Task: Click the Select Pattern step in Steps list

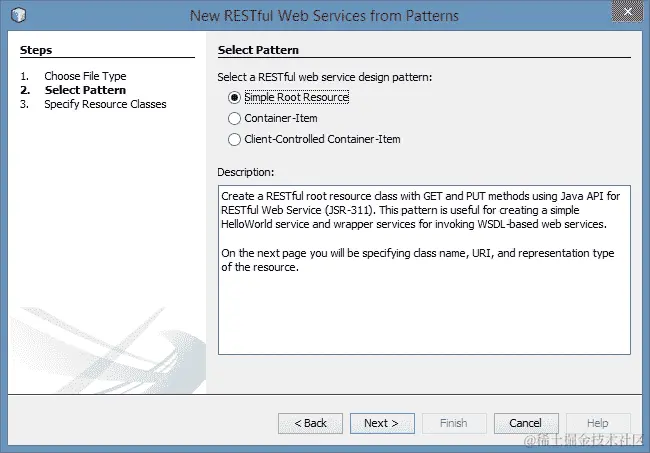Action: tap(85, 90)
